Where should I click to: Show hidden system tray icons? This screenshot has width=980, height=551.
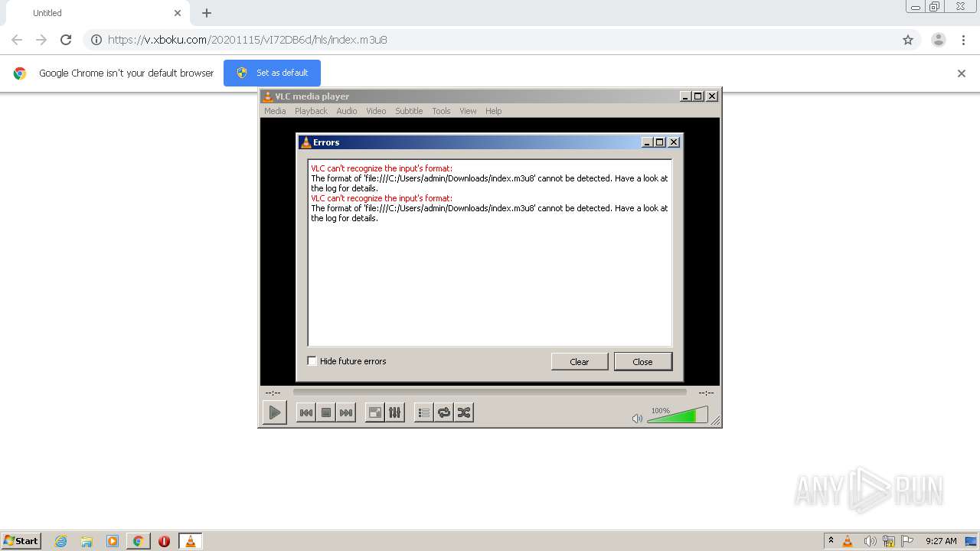831,541
